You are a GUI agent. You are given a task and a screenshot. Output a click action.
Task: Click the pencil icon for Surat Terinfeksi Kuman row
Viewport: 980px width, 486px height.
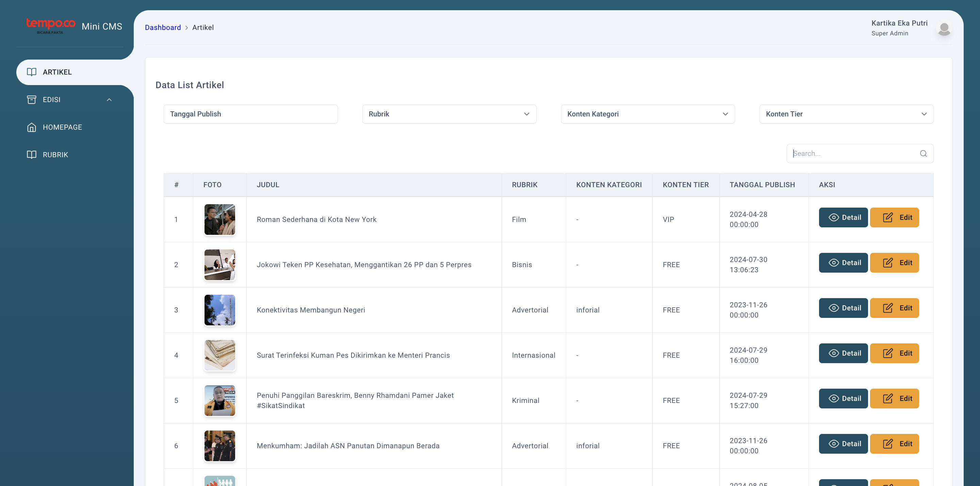pyautogui.click(x=887, y=353)
